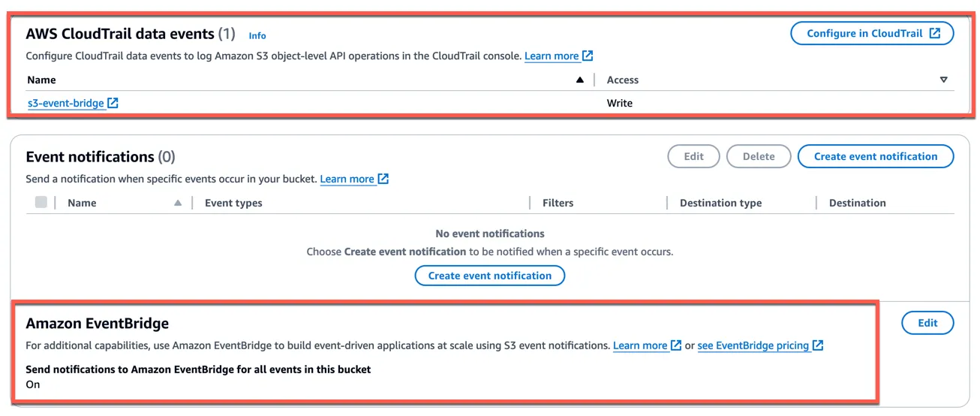
Task: Click the disabled Edit event notification button
Action: 693,156
